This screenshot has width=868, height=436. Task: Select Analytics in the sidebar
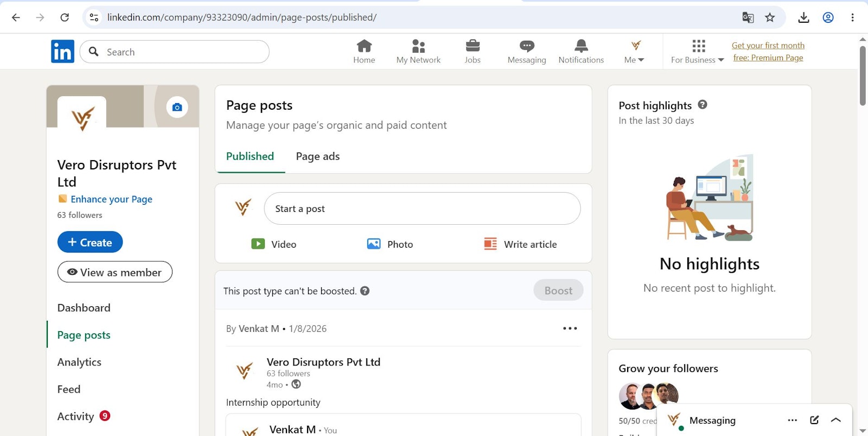coord(79,362)
